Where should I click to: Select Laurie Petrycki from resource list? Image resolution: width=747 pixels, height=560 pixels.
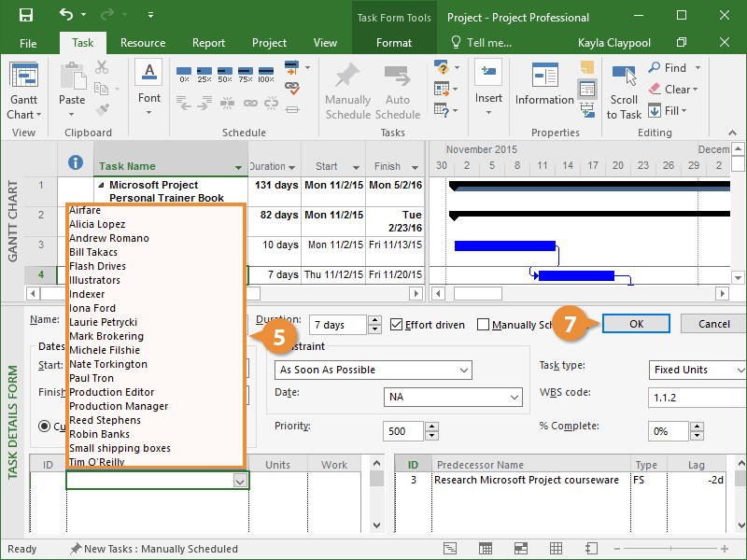pos(103,322)
